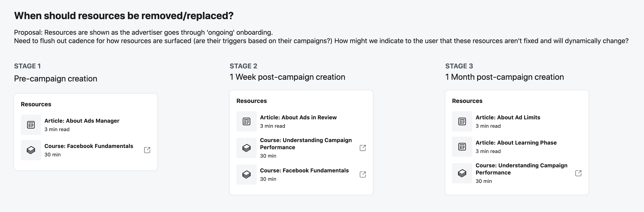The image size is (644, 212).
Task: Click the Stage 2 Facebook Fundamentals course icon
Action: [x=246, y=174]
